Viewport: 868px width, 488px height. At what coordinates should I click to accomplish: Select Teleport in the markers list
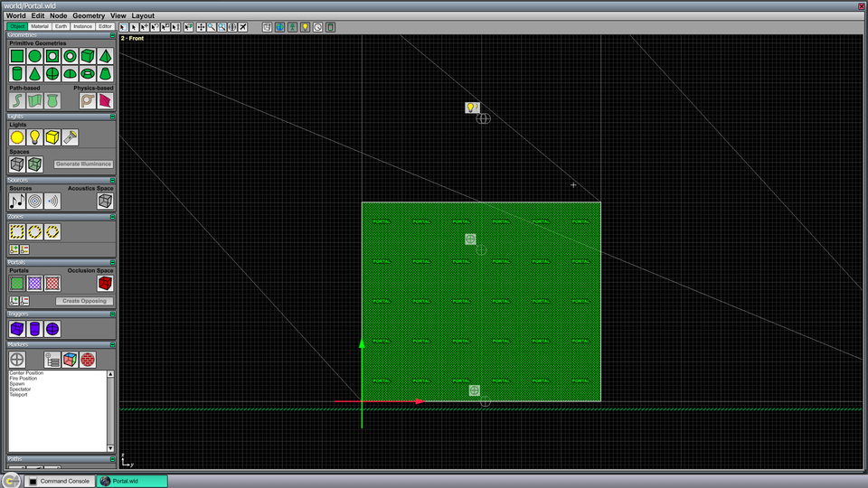coord(18,395)
